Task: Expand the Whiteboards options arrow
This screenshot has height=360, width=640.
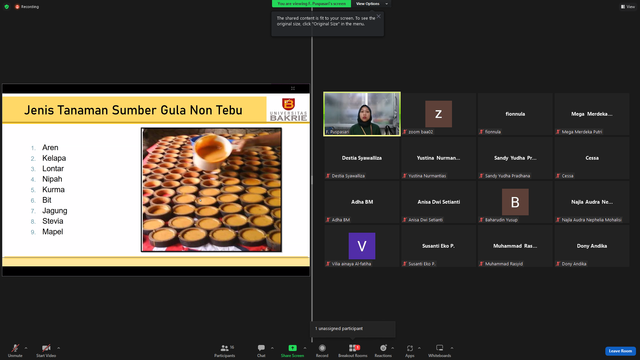Action: pyautogui.click(x=452, y=348)
